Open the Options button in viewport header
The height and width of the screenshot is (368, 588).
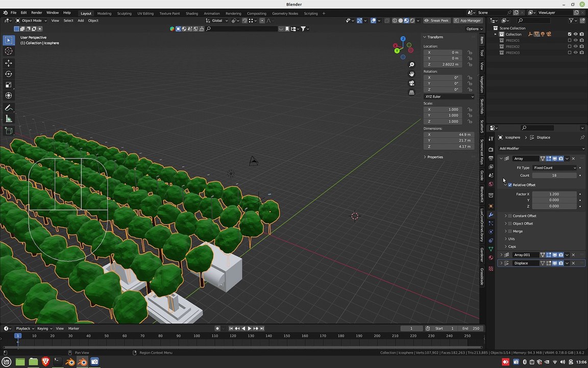pos(474,29)
